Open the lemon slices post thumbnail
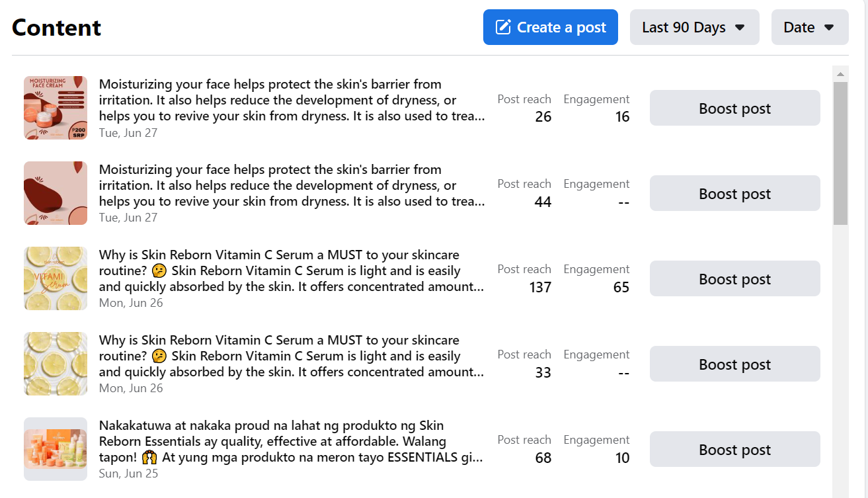This screenshot has height=498, width=868. [x=56, y=364]
